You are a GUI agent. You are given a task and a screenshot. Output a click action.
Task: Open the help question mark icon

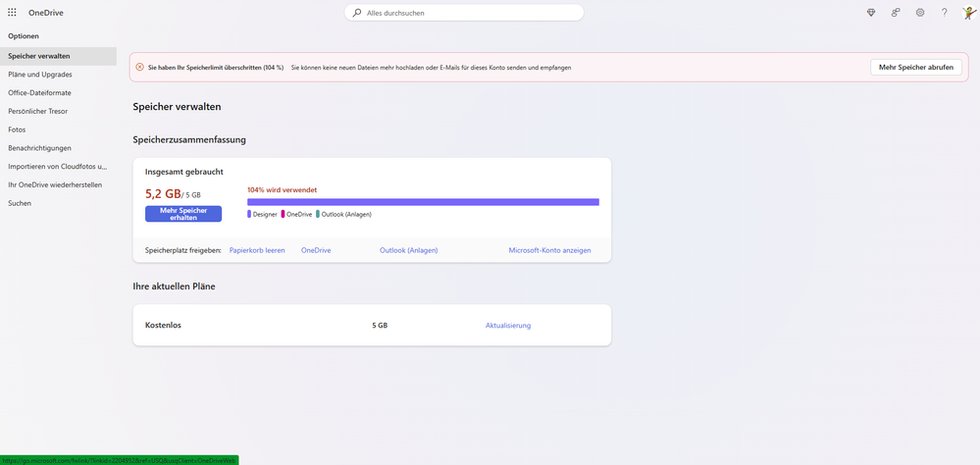(x=945, y=13)
